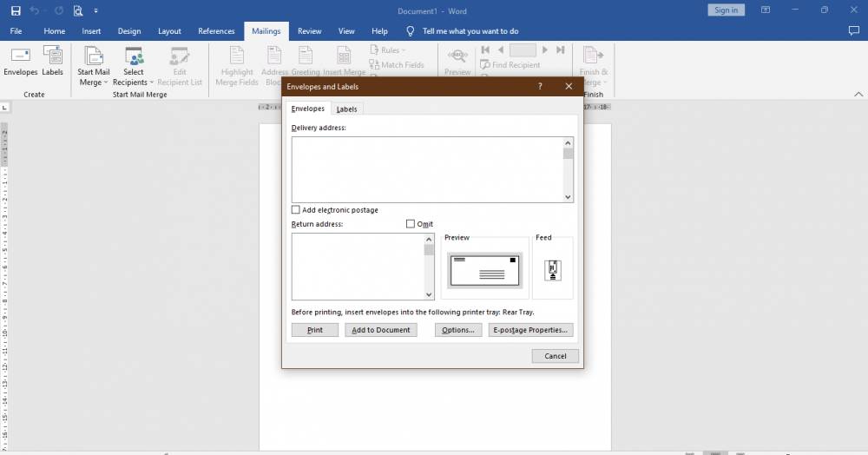The width and height of the screenshot is (868, 455).
Task: Click Match Fields in ribbon
Action: [397, 65]
